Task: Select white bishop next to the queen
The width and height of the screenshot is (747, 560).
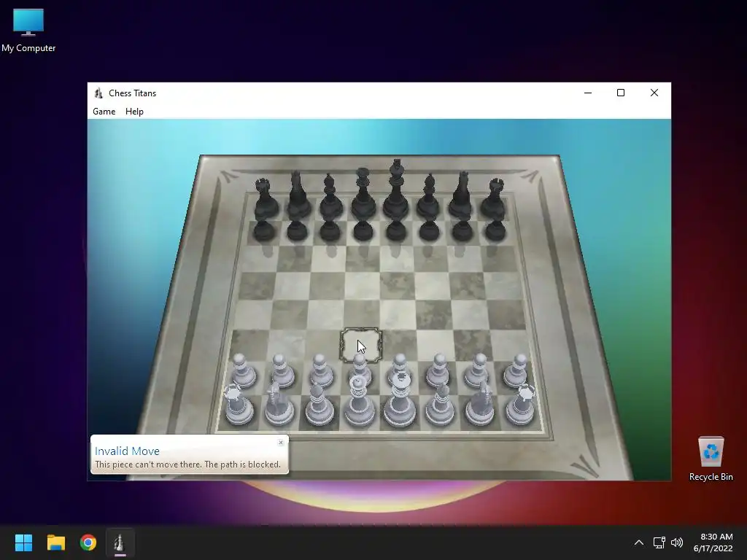Action: pyautogui.click(x=320, y=404)
